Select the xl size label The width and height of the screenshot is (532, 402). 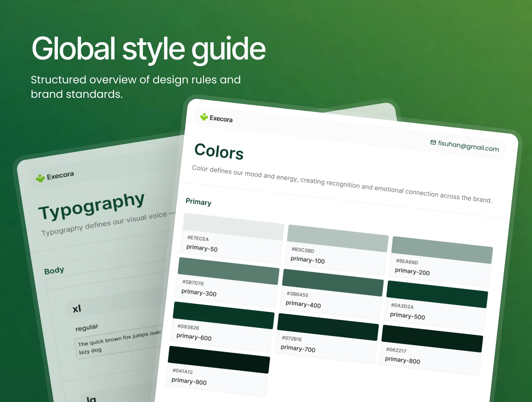pyautogui.click(x=77, y=309)
